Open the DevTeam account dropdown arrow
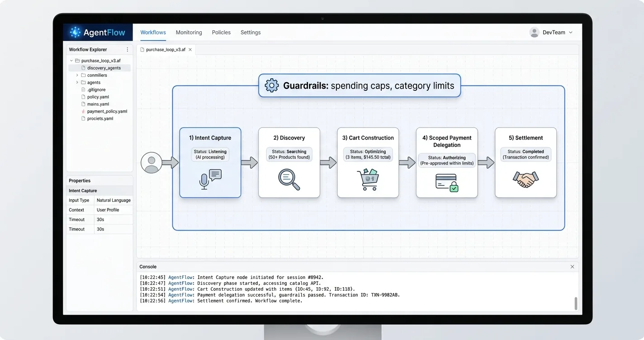The image size is (644, 340). click(x=571, y=33)
